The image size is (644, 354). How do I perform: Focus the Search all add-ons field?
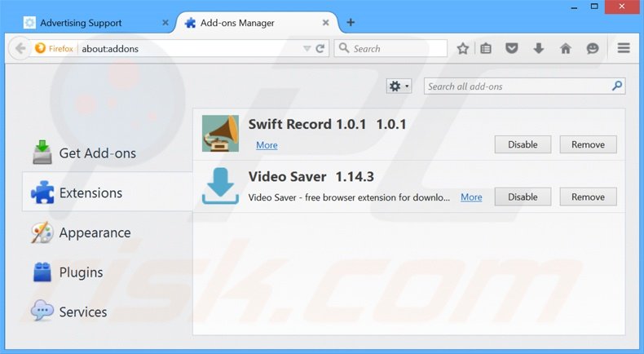coord(524,86)
